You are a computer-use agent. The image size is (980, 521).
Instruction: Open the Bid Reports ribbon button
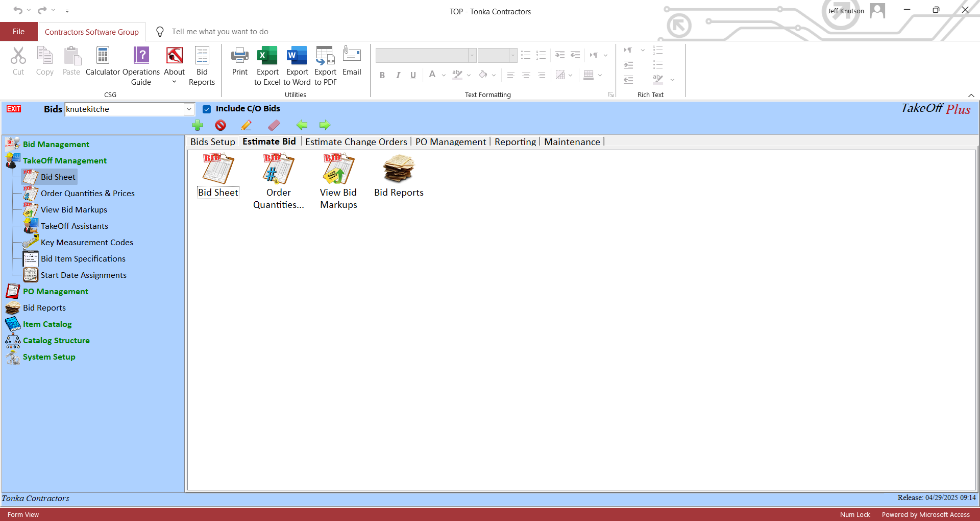coord(202,66)
